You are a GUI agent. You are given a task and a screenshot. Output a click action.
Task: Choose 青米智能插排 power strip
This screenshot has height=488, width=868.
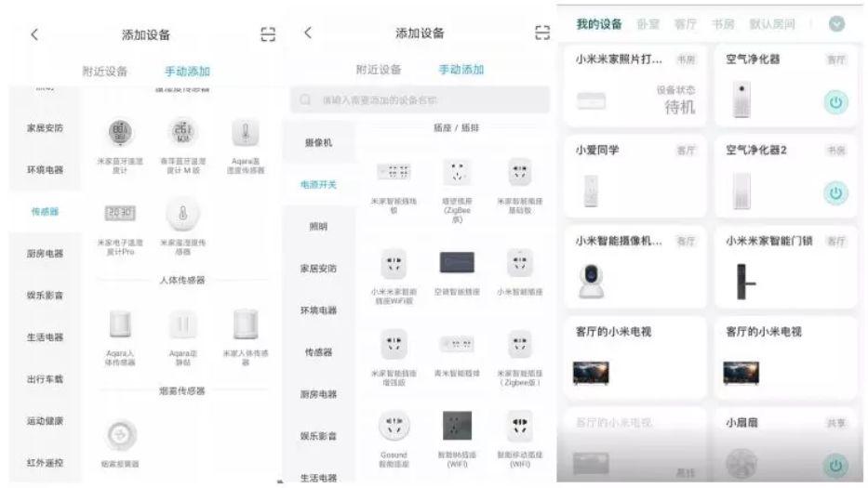[457, 344]
